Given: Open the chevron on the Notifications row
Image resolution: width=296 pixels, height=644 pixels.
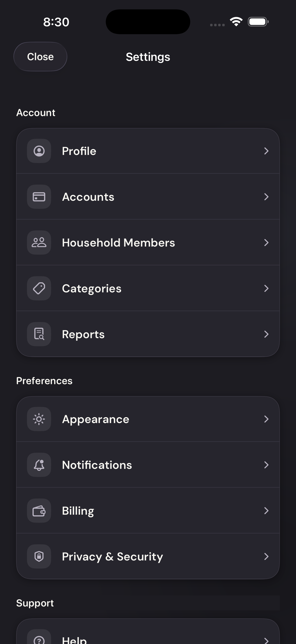Looking at the screenshot, I should [266, 465].
